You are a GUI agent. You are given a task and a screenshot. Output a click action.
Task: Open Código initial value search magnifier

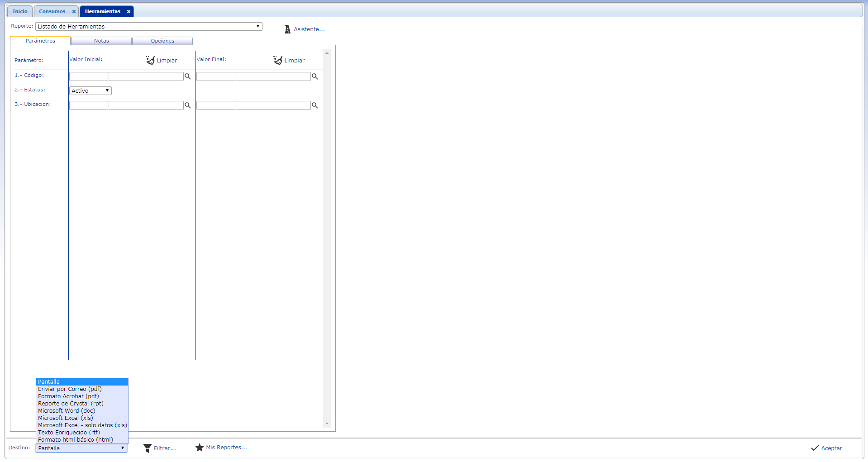(x=187, y=76)
